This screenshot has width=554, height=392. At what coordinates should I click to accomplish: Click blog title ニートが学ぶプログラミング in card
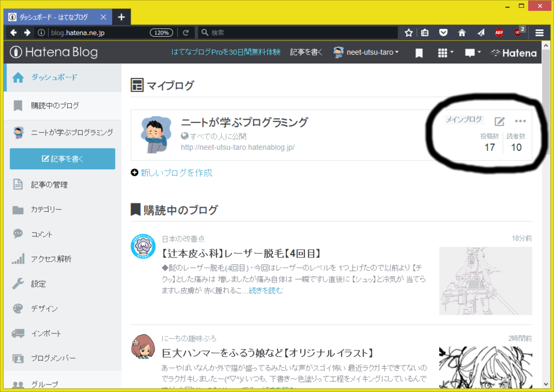coord(245,122)
